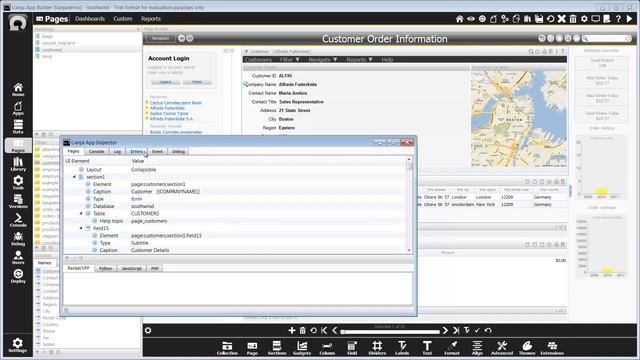Switch to Dashboards in top menu
This screenshot has width=640, height=360.
pyautogui.click(x=90, y=19)
